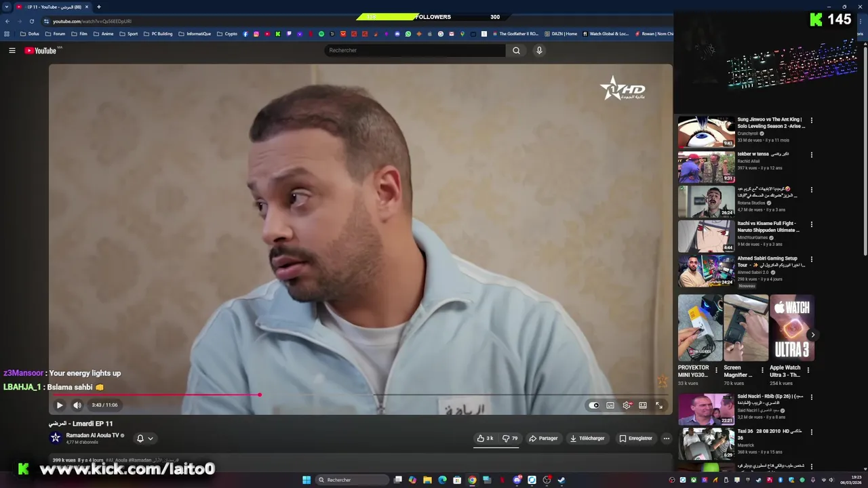
Task: Start voice search with the microphone
Action: 539,50
